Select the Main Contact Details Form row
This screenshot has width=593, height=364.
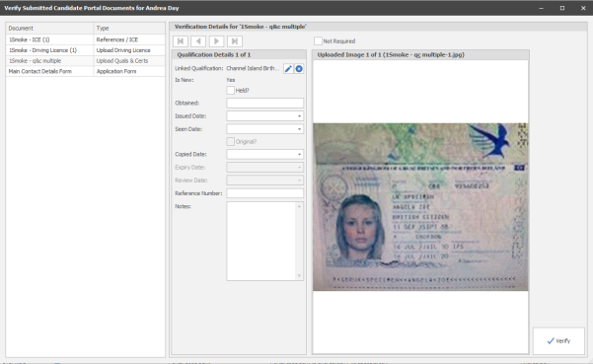coord(86,71)
